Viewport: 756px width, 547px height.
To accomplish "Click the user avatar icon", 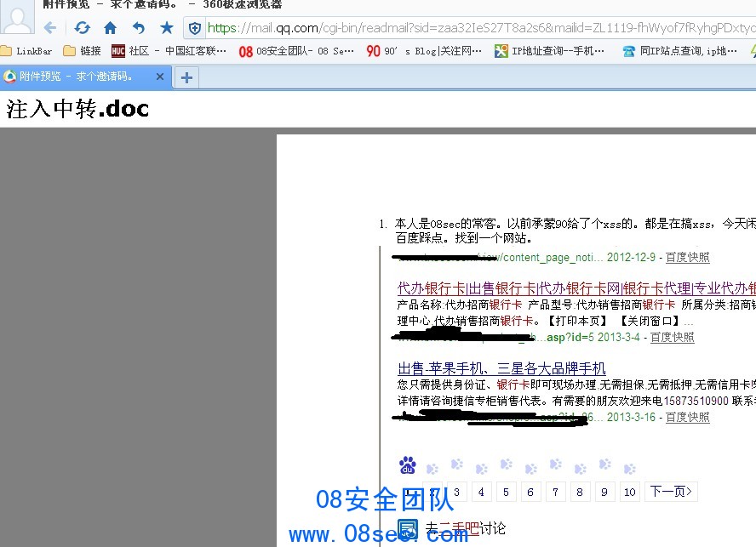I will (17, 17).
